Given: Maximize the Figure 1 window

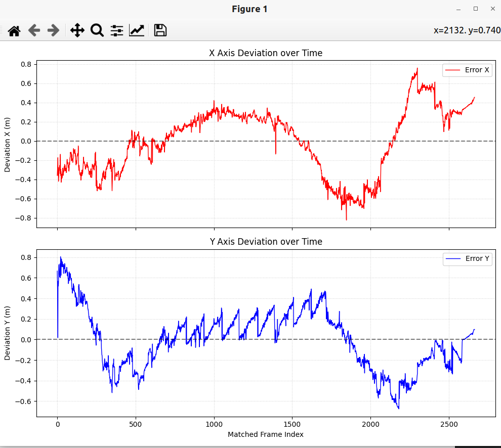Looking at the screenshot, I should [x=476, y=9].
